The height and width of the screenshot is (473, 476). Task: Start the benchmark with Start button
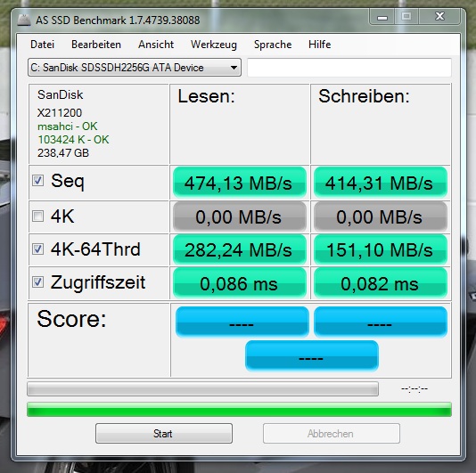click(164, 433)
